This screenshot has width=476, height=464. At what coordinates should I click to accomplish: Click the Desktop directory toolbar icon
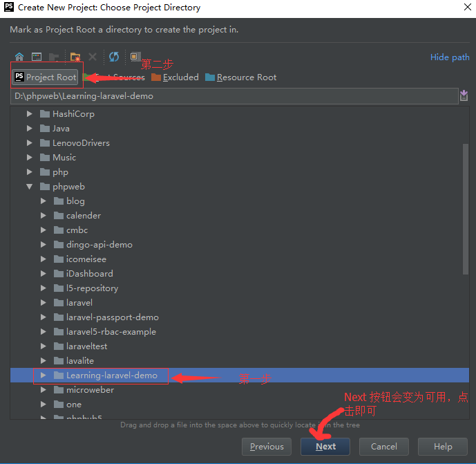tap(37, 57)
